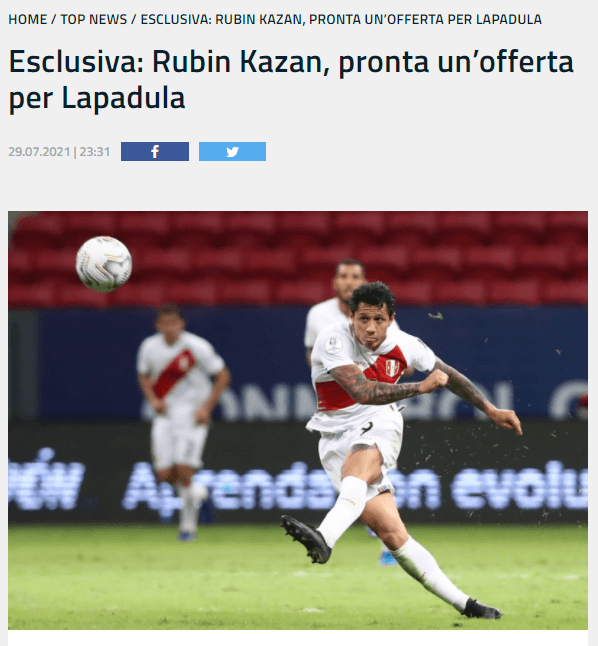This screenshot has width=598, height=646.
Task: Tweet the article with Twitter bird icon
Action: (x=232, y=152)
